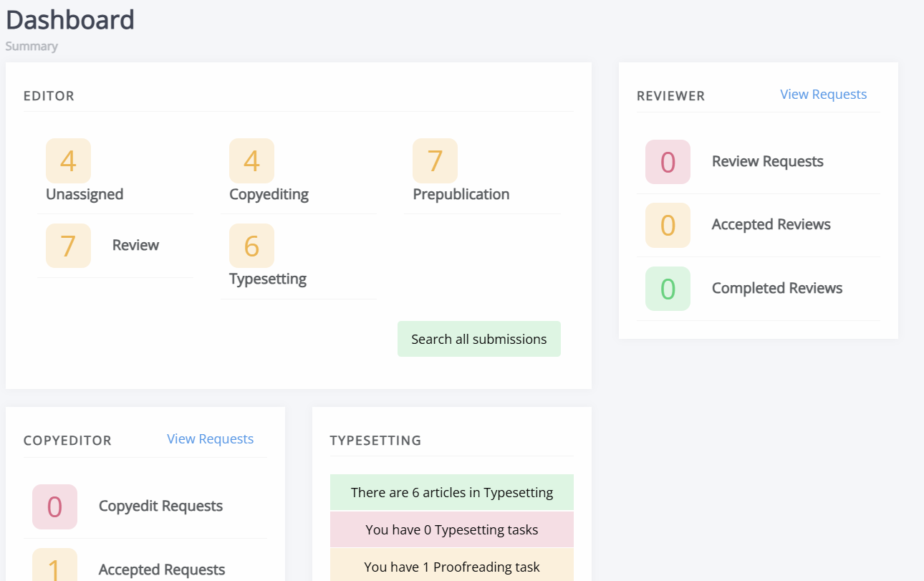Screen dimensions: 924x581
Task: Open the Review Requests label
Action: click(768, 161)
